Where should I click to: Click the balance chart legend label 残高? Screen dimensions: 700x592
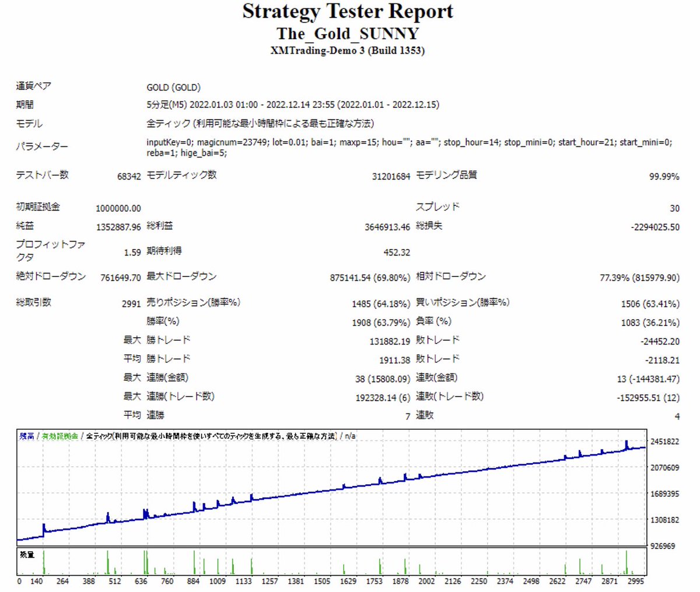click(x=27, y=436)
